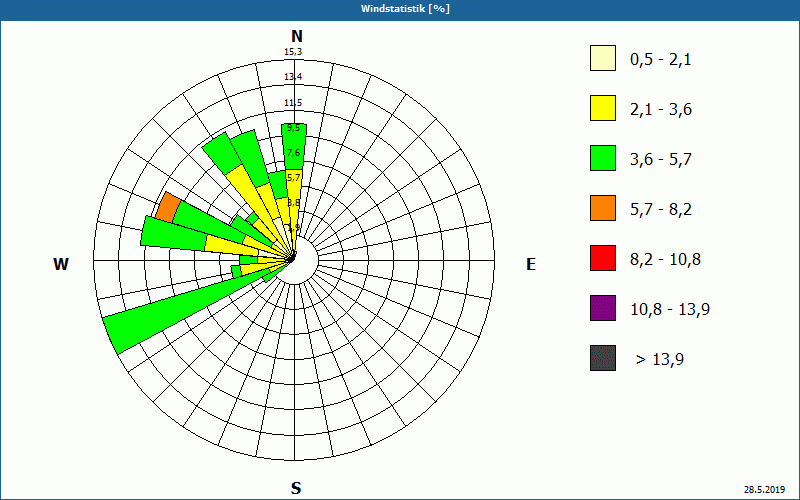
Task: Select the legend label 5,7 - 8,2
Action: (x=661, y=210)
